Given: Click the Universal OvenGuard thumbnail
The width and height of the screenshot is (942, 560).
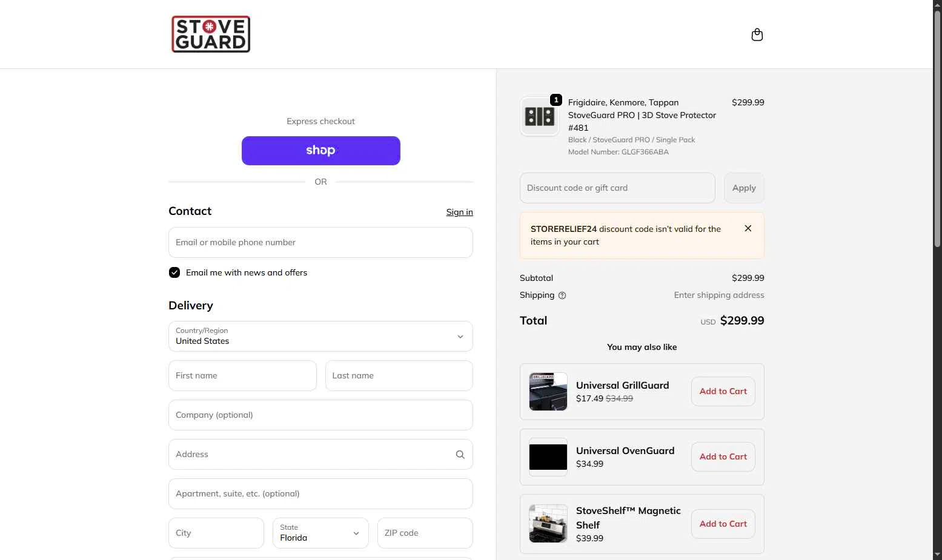Looking at the screenshot, I should tap(548, 457).
